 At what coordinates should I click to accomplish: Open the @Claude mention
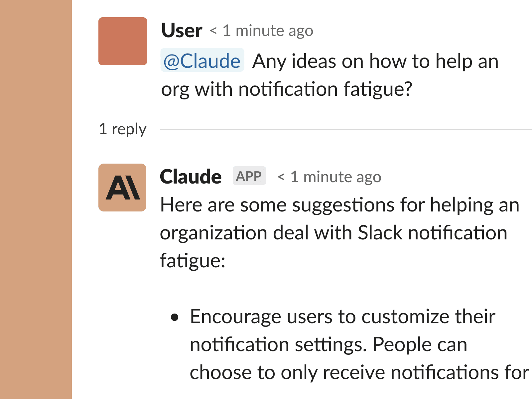[x=202, y=61]
